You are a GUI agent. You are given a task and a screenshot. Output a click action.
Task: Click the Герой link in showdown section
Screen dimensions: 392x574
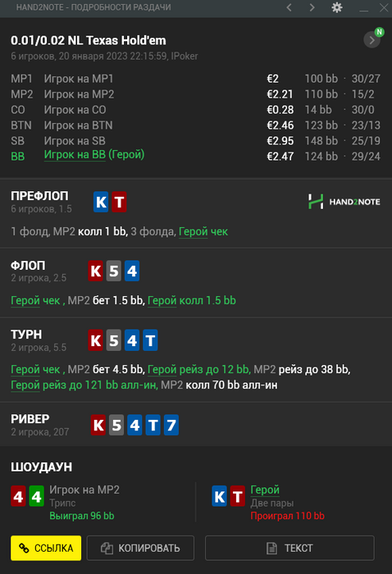[265, 490]
